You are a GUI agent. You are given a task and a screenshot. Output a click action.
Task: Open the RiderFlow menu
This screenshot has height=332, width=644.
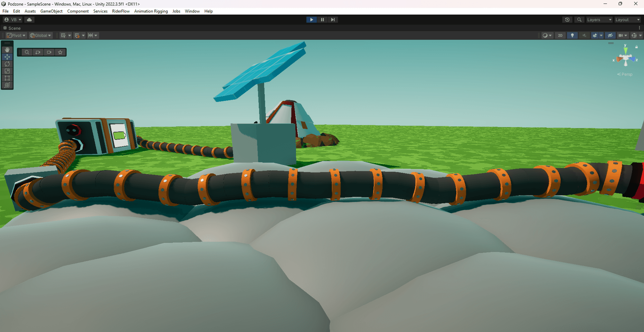point(121,11)
